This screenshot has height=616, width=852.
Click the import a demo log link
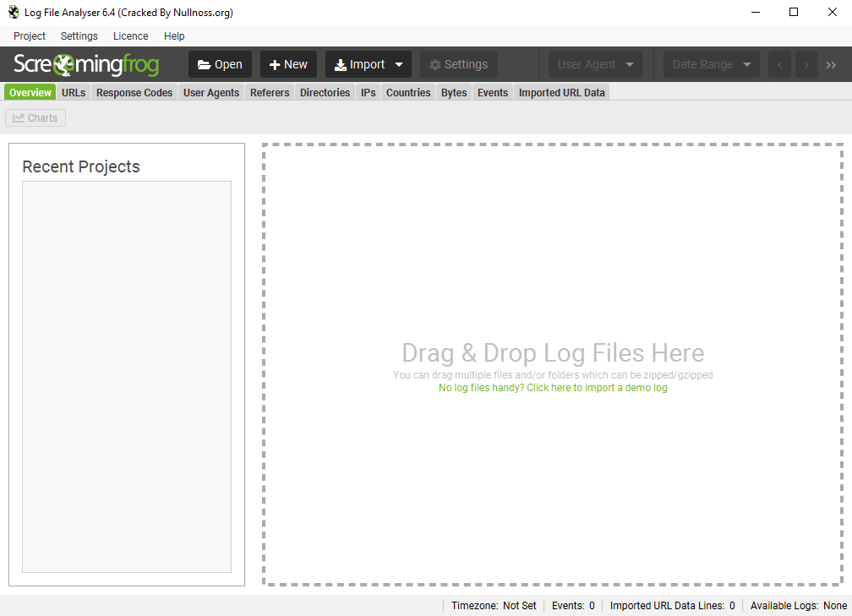pos(553,388)
